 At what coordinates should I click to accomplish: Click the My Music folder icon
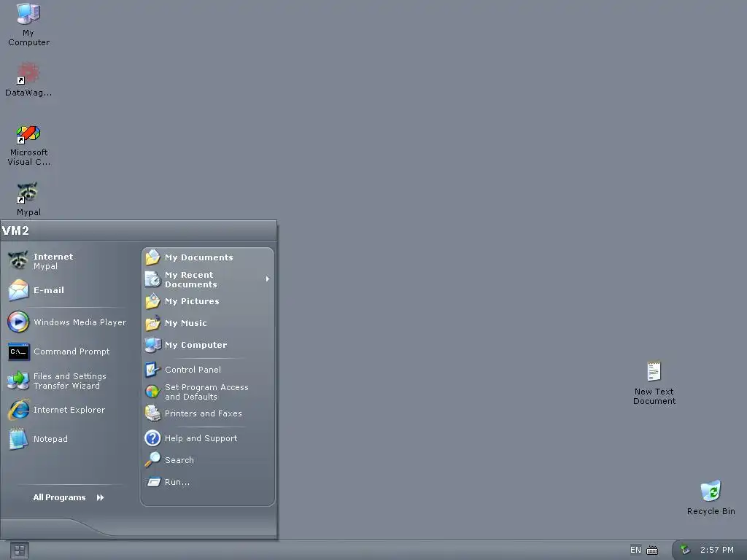[152, 323]
